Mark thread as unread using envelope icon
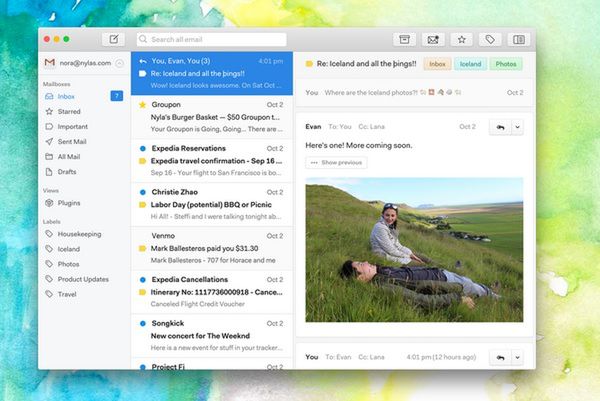This screenshot has height=401, width=600. (x=433, y=39)
